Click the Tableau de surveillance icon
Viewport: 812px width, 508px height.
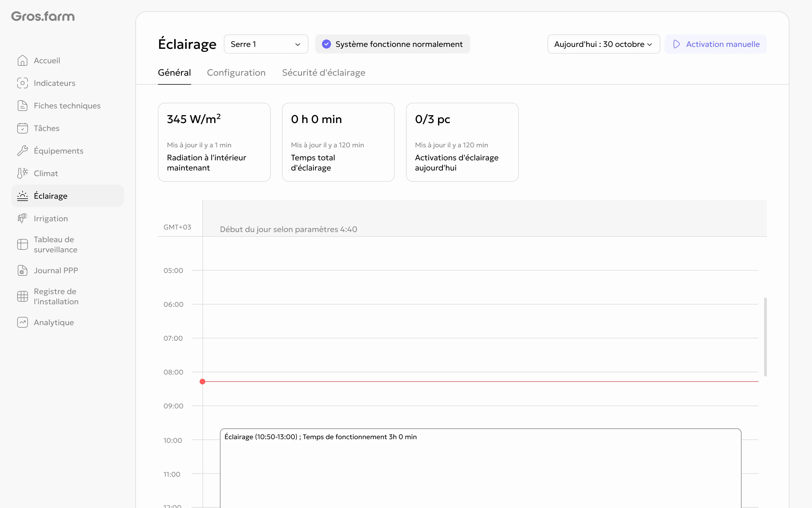click(x=23, y=244)
